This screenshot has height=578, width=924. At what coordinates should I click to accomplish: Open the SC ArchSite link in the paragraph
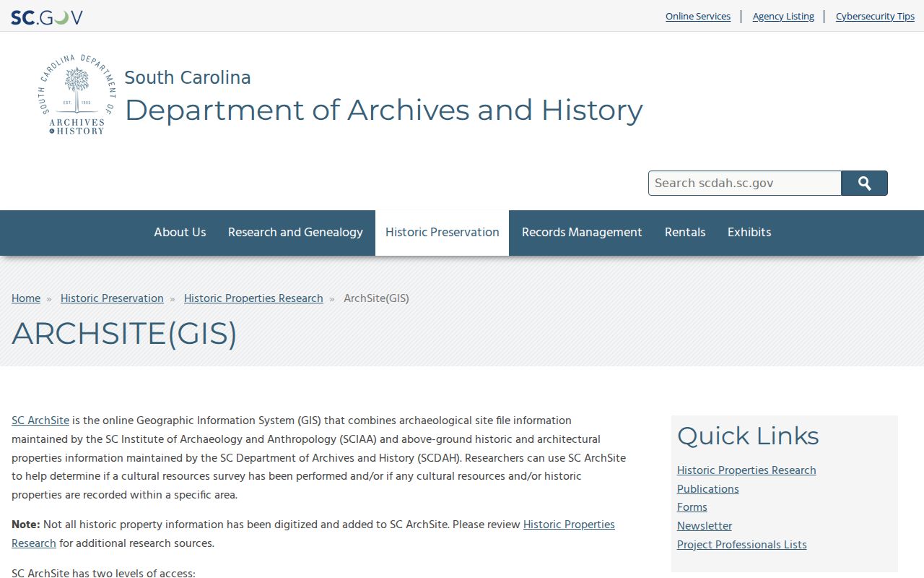40,420
